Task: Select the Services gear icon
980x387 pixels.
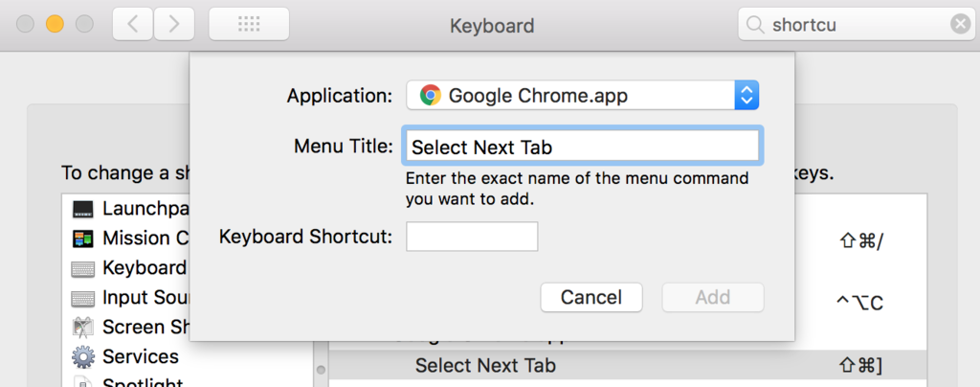Action: tap(82, 357)
